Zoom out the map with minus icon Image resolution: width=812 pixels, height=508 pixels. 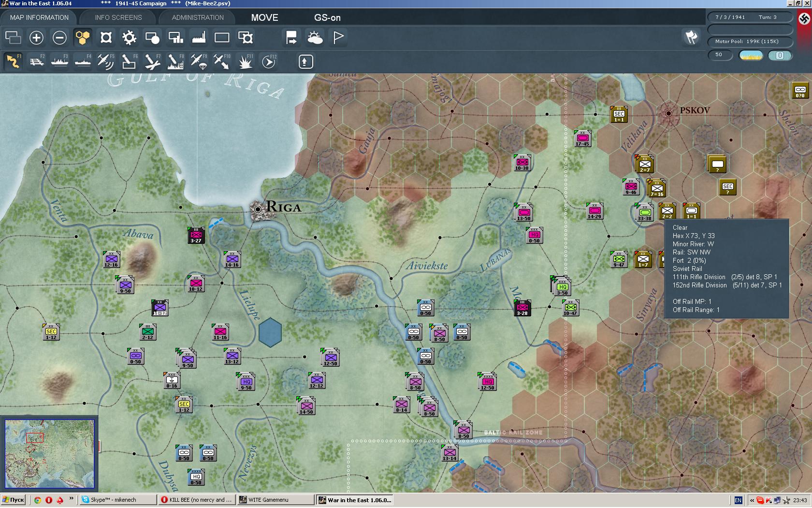coord(59,37)
